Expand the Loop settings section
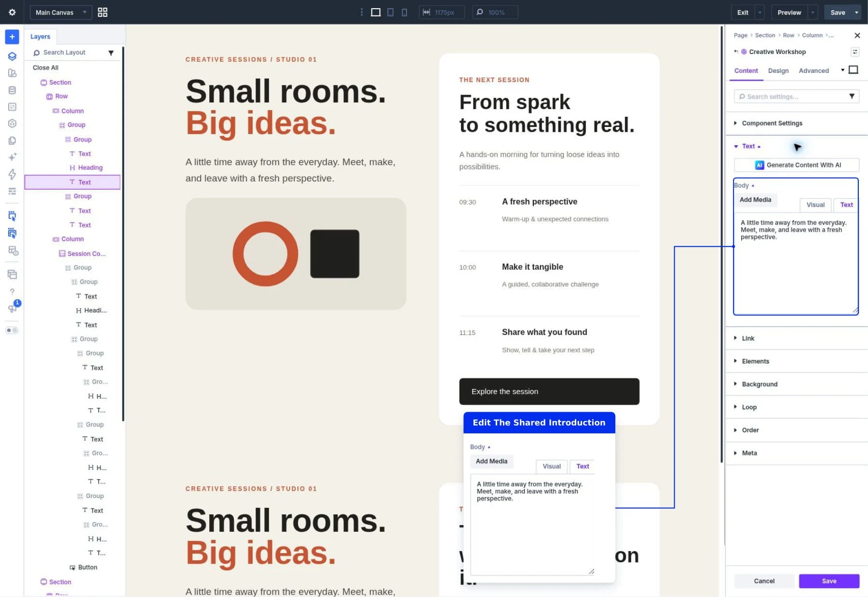This screenshot has height=597, width=868. tap(797, 407)
